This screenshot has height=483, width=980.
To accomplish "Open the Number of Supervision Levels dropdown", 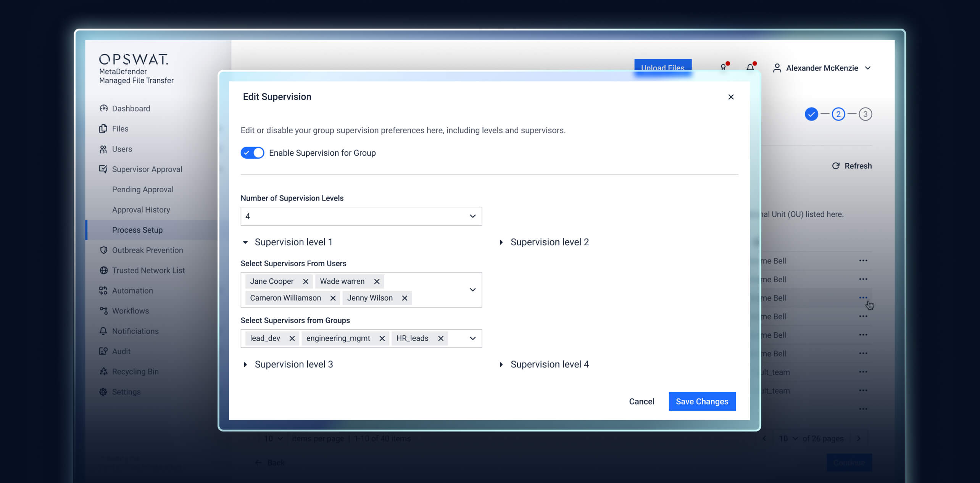I will click(x=472, y=216).
